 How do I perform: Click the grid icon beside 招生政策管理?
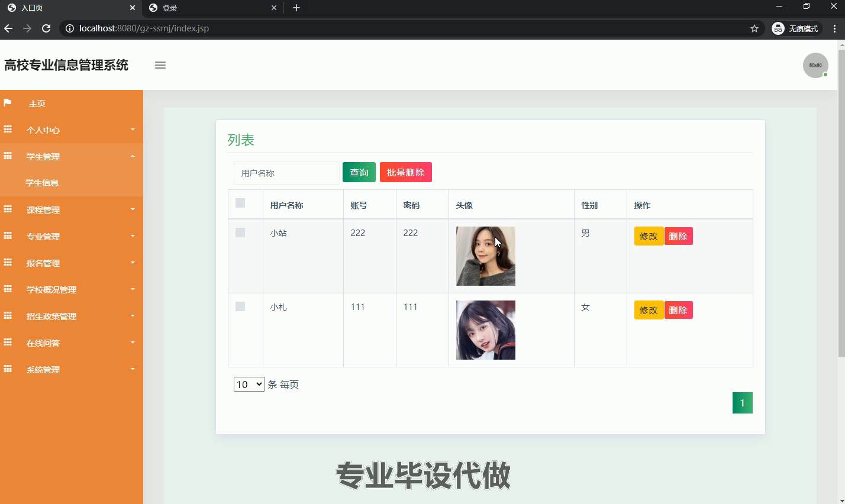coord(8,315)
